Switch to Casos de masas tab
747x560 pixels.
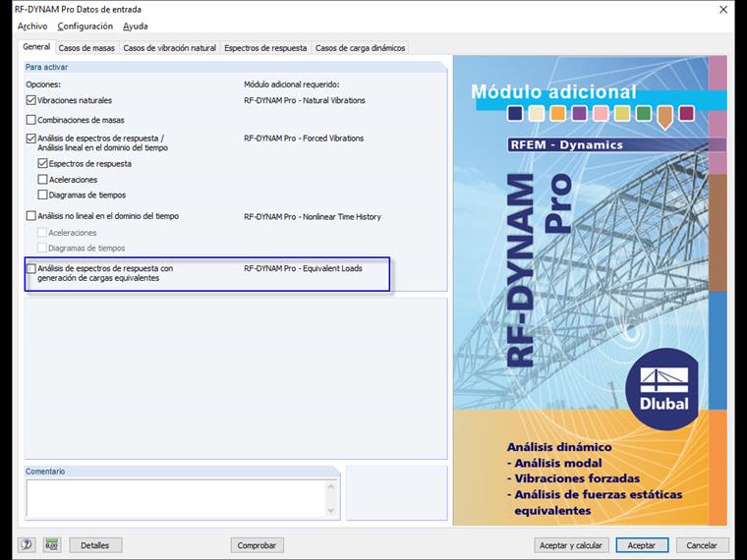(x=86, y=48)
